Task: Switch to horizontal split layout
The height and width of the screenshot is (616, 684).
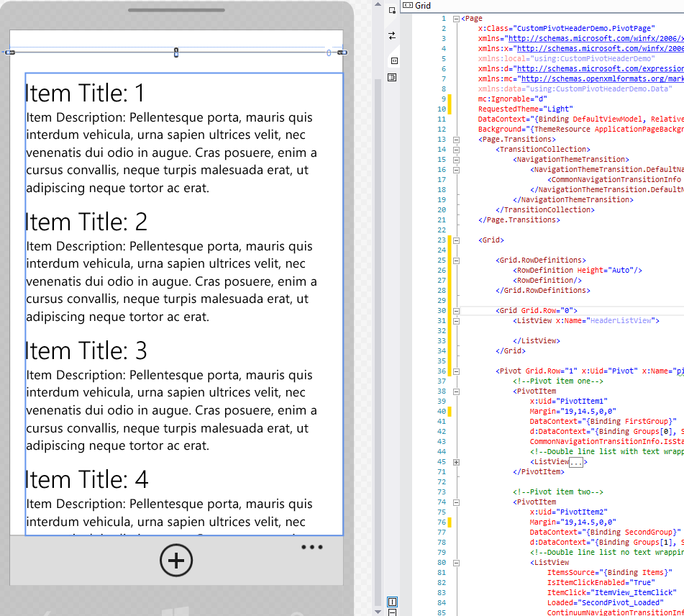Action: tap(392, 612)
